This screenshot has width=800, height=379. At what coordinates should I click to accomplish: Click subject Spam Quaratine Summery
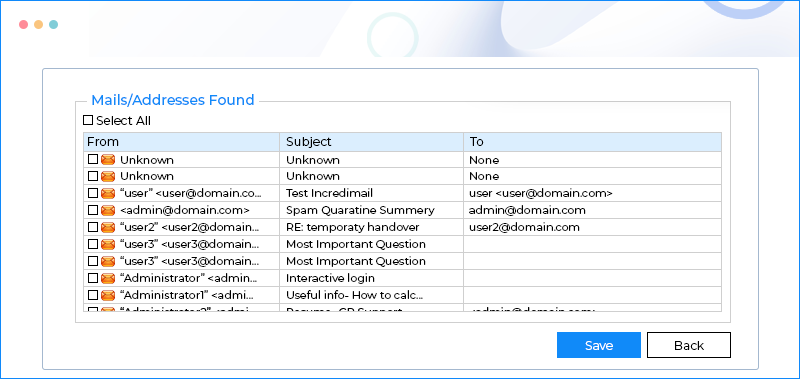(x=360, y=210)
